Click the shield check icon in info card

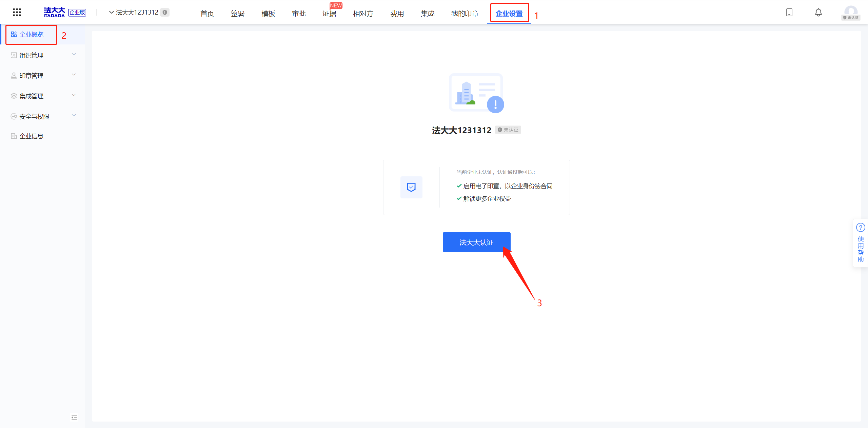[411, 187]
